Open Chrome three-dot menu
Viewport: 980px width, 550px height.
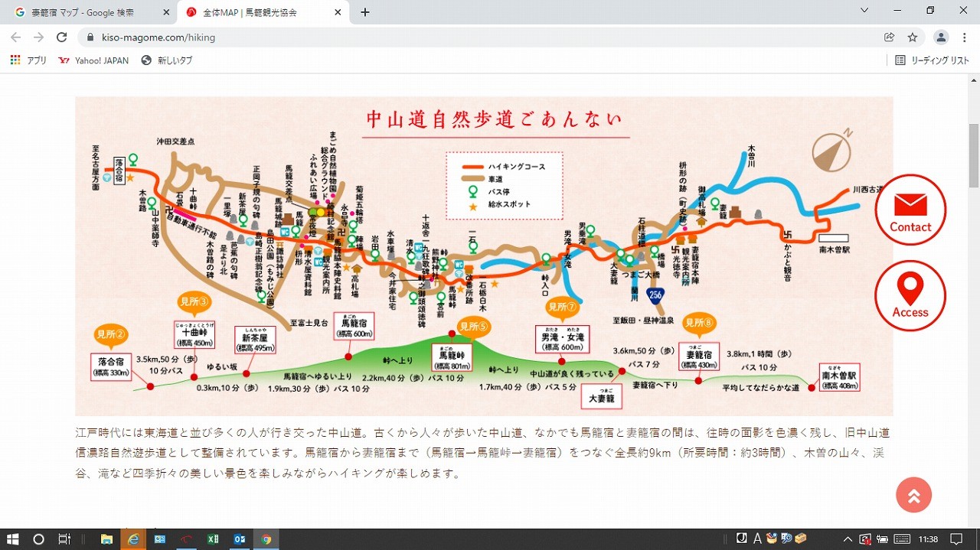pos(965,37)
